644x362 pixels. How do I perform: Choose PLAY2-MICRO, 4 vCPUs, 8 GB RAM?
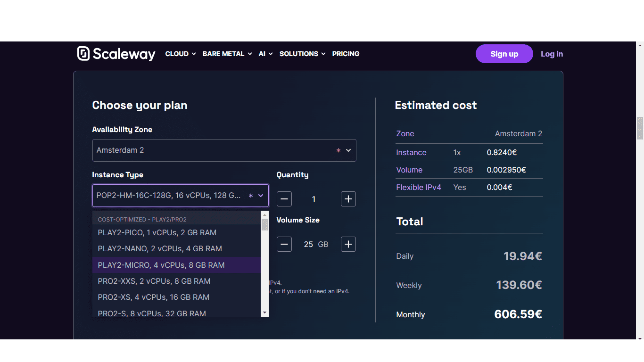176,265
